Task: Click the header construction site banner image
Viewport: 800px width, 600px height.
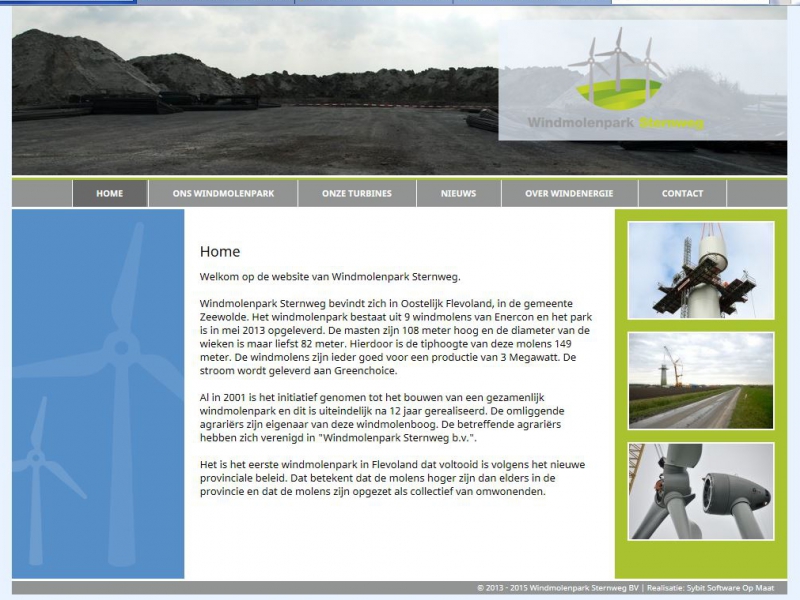Action: coord(250,95)
